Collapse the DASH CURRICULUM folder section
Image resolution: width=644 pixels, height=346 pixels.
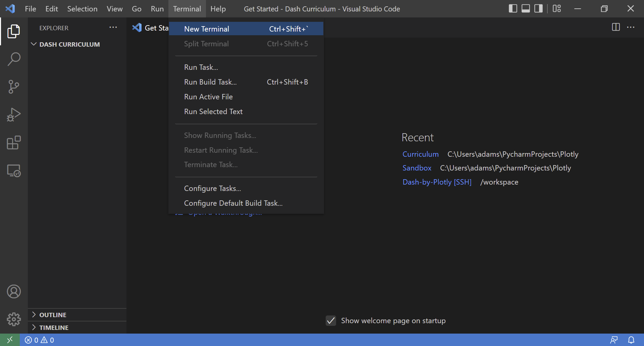pos(77,44)
